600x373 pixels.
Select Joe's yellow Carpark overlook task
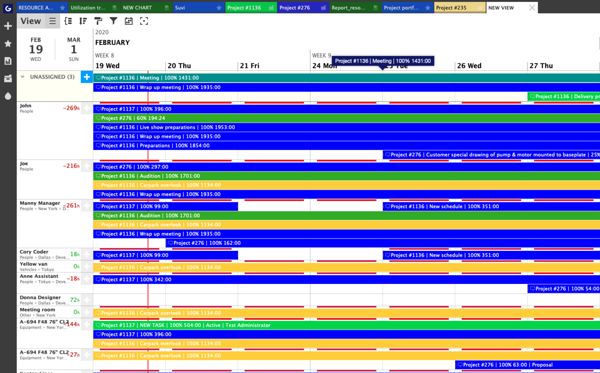(x=347, y=185)
